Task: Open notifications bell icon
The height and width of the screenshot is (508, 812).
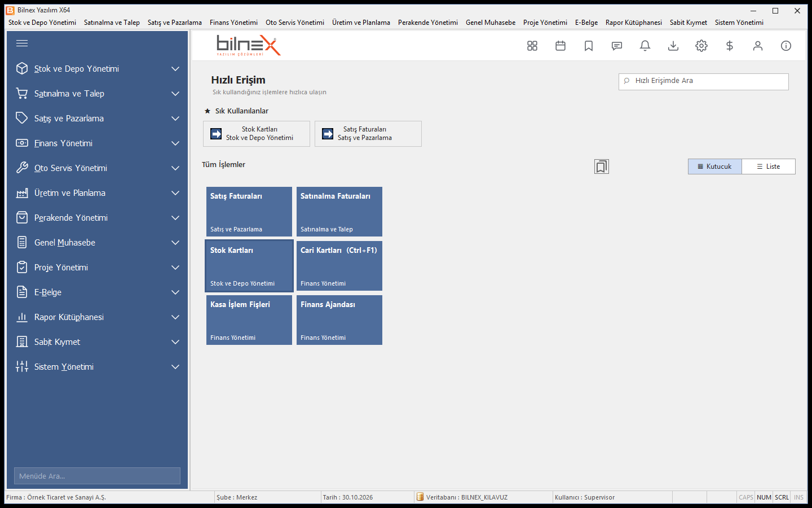Action: pos(645,46)
